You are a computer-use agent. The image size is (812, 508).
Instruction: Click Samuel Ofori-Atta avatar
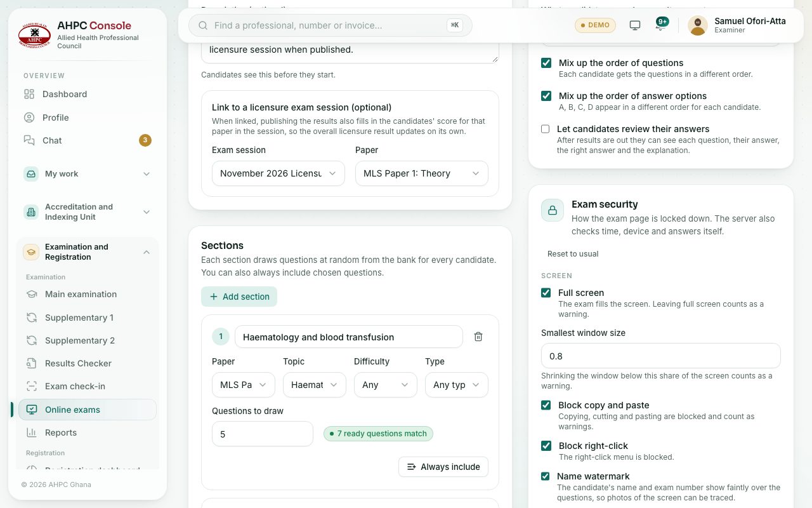(698, 25)
